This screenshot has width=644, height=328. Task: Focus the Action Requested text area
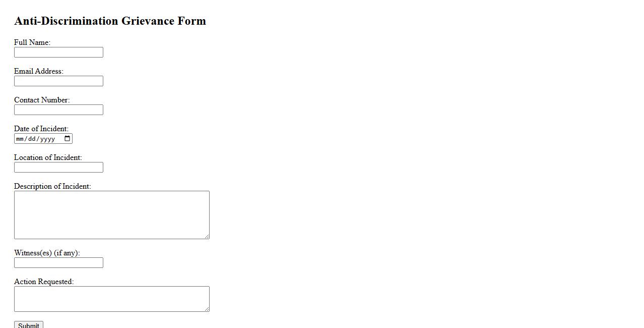point(111,299)
